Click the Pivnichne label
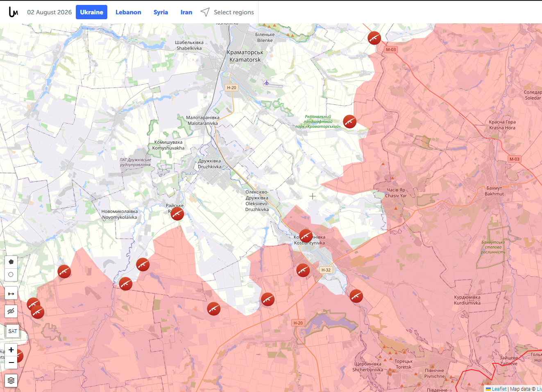Viewport: 542px width, 392px height. pos(435,374)
